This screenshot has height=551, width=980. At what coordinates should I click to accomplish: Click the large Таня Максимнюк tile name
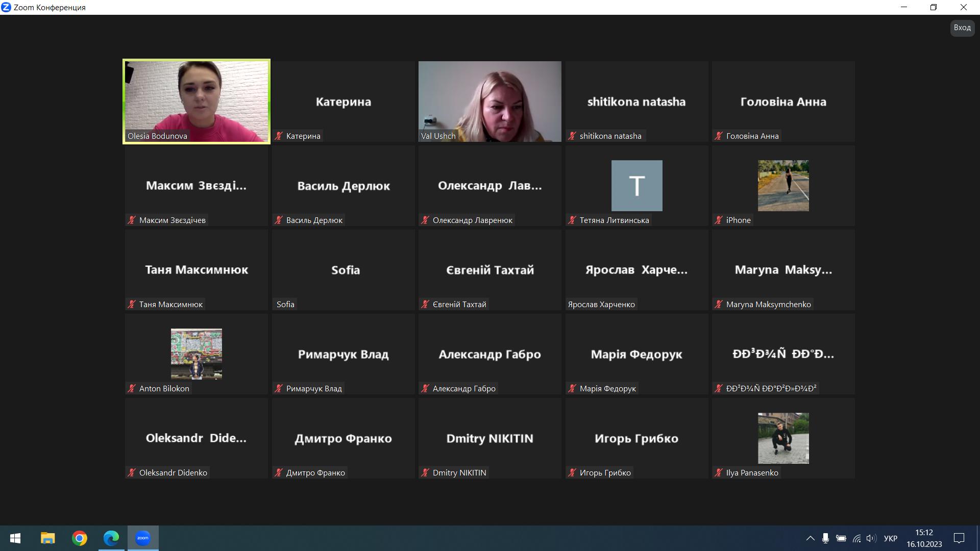coord(197,270)
